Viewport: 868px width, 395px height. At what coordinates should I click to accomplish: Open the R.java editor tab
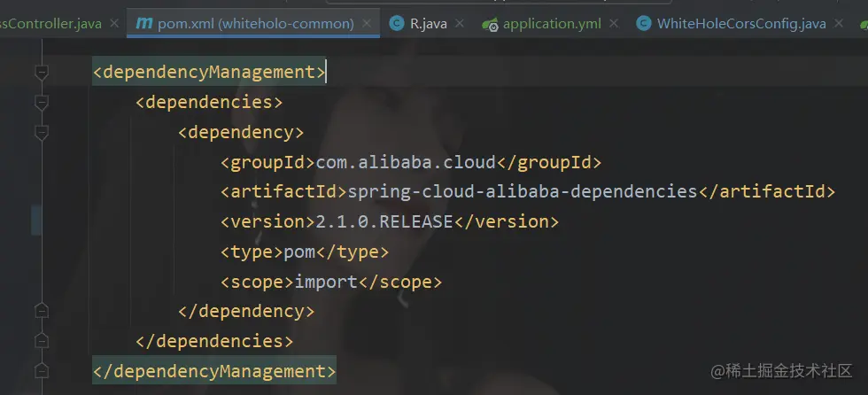pos(429,24)
